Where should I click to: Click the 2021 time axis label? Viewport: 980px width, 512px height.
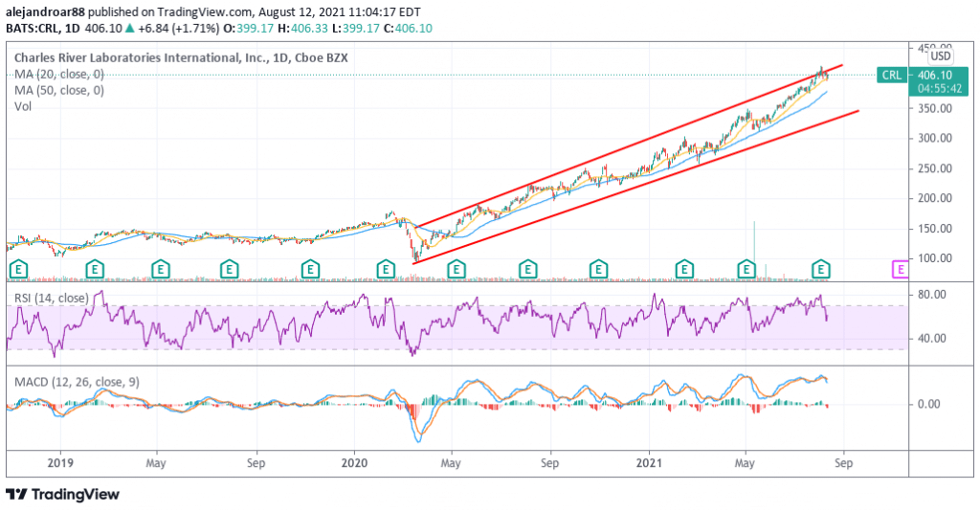coord(649,463)
